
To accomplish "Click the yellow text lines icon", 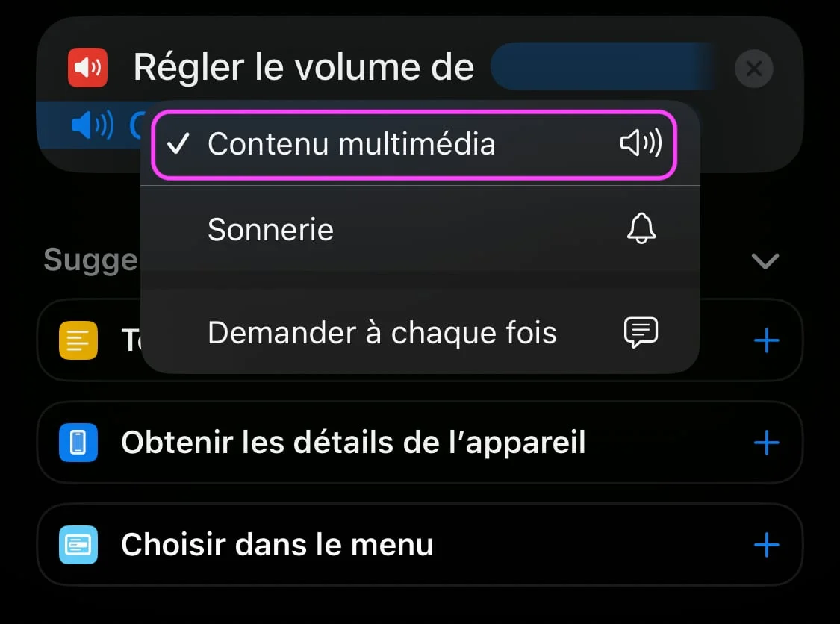I will 78,340.
